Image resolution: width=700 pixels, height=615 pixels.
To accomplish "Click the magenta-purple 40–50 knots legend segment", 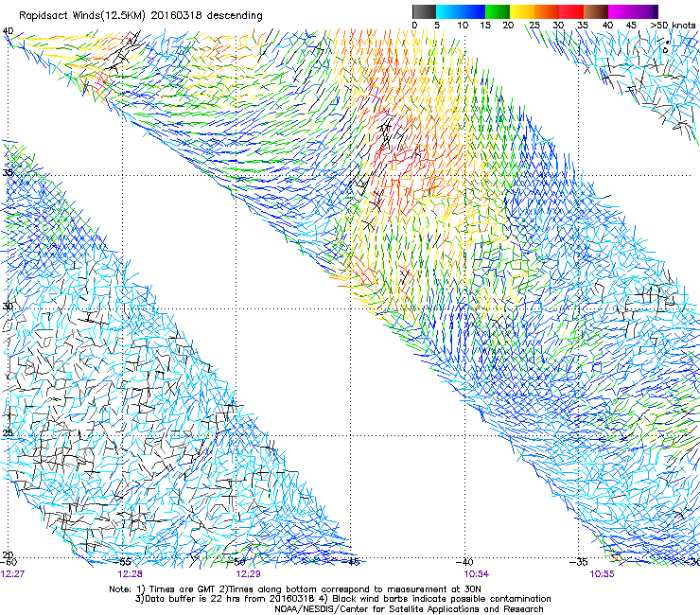I will (633, 11).
